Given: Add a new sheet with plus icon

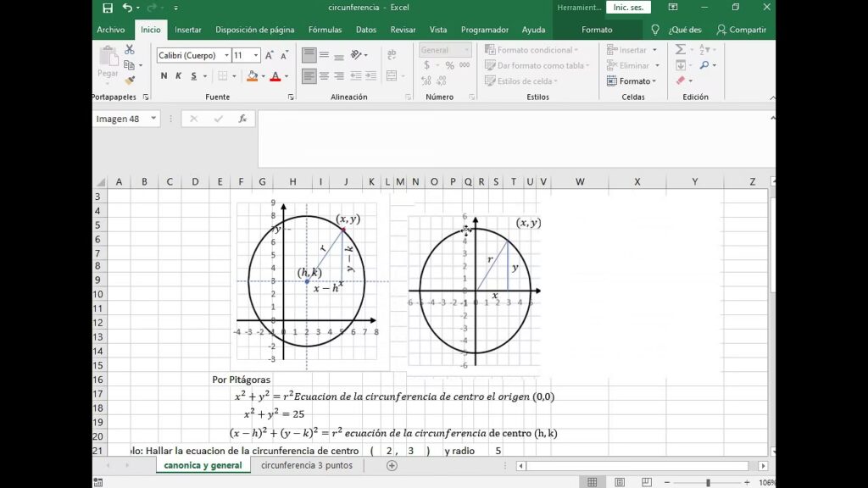Looking at the screenshot, I should 392,465.
